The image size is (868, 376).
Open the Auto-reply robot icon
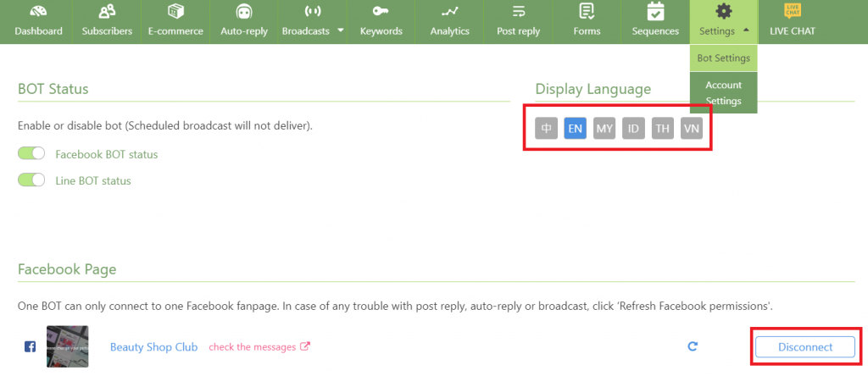244,12
